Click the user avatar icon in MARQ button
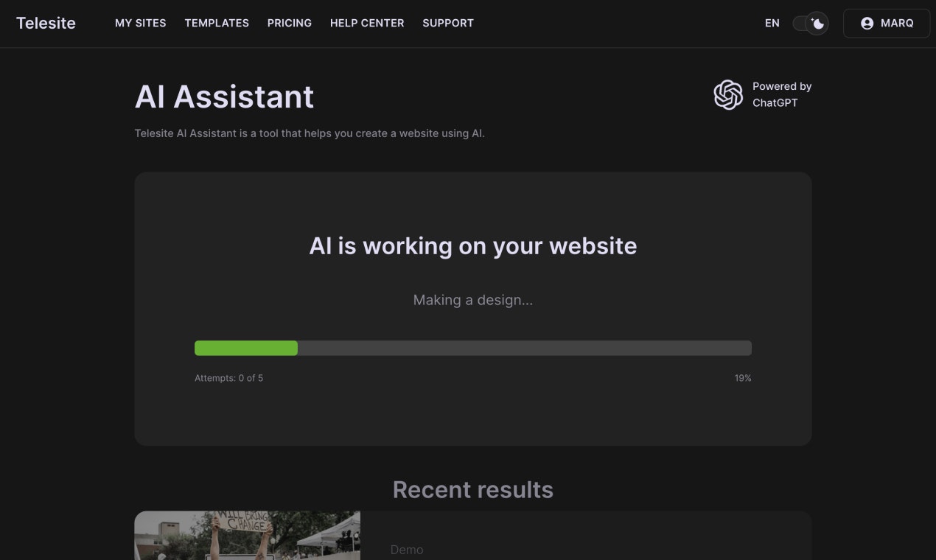 867,23
